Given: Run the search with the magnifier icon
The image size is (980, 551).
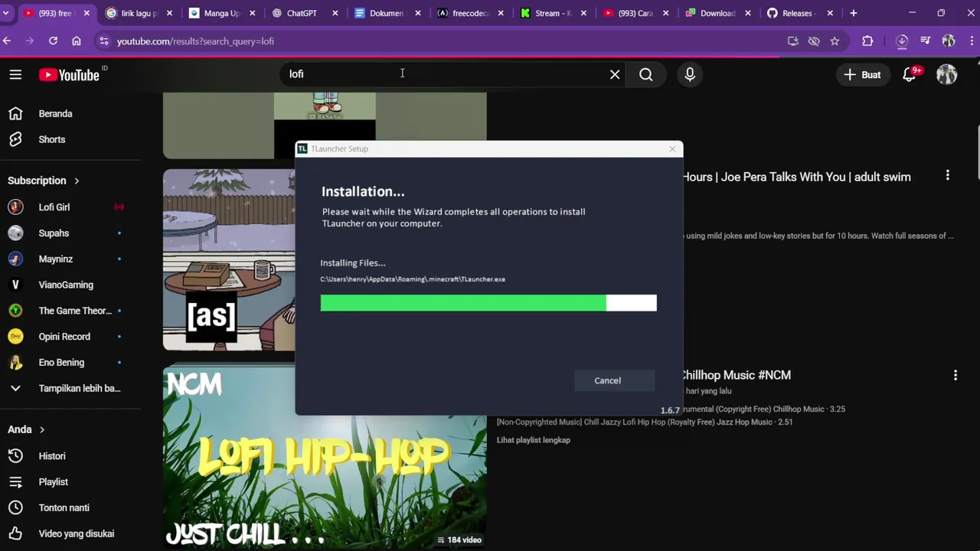Looking at the screenshot, I should tap(646, 74).
